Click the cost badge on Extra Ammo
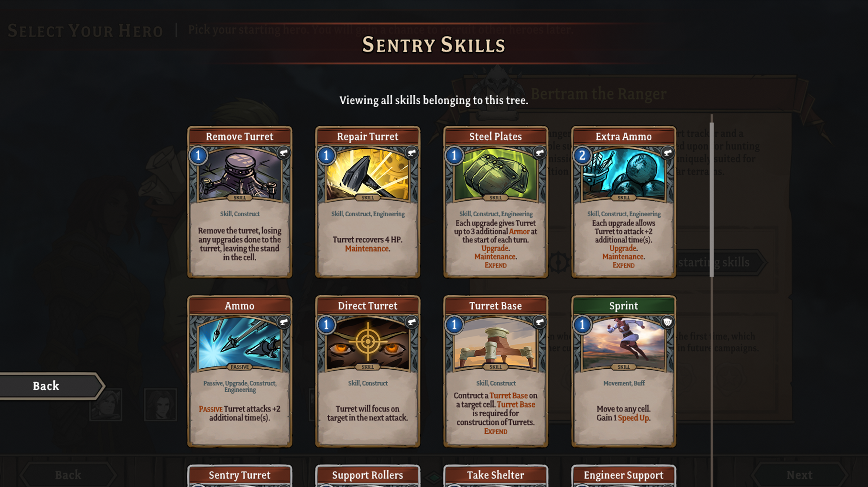The height and width of the screenshot is (487, 868). (582, 155)
